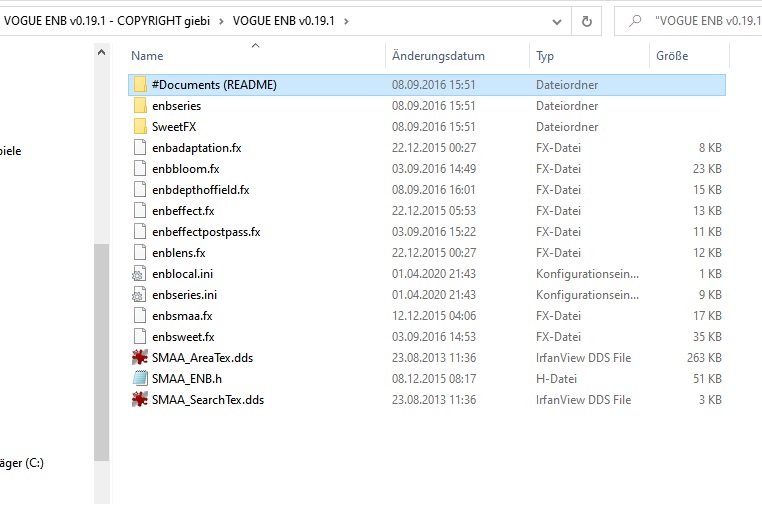The height and width of the screenshot is (506, 762).
Task: Expand the chevron after COPYRIGHT giebi breadcrumb
Action: point(222,19)
